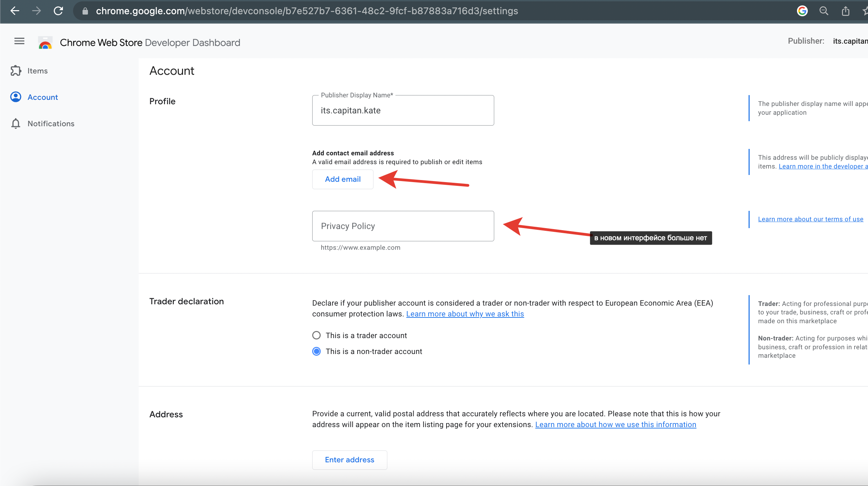This screenshot has width=868, height=486.
Task: Click the Publisher Display Name field
Action: point(403,111)
